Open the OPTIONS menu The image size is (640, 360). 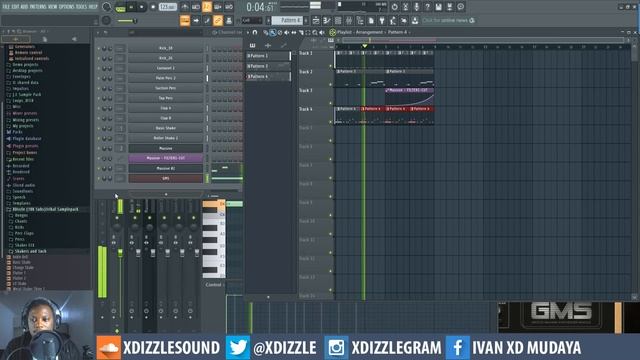[67, 7]
